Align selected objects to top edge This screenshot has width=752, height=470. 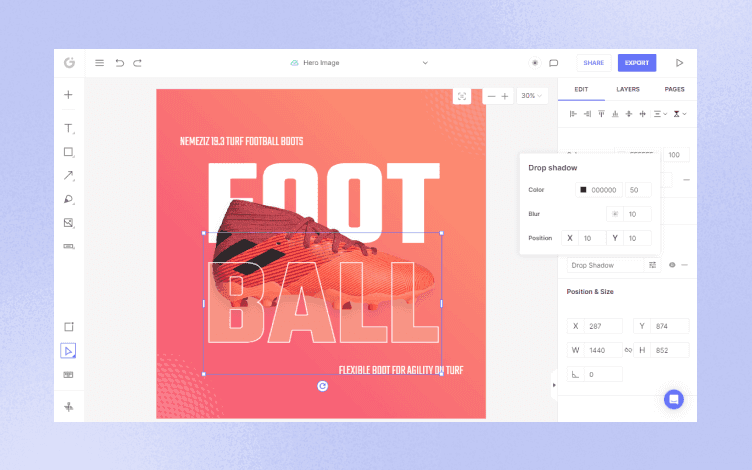tap(601, 114)
